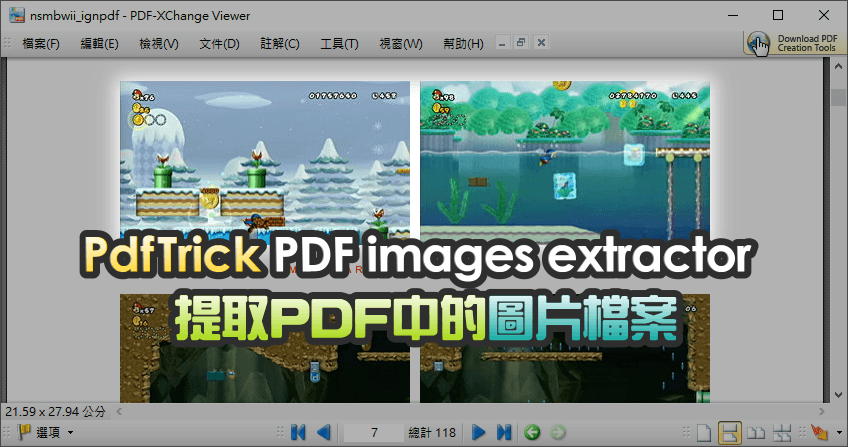Click the snowy level screenshot in page
The width and height of the screenshot is (848, 447).
(265, 161)
